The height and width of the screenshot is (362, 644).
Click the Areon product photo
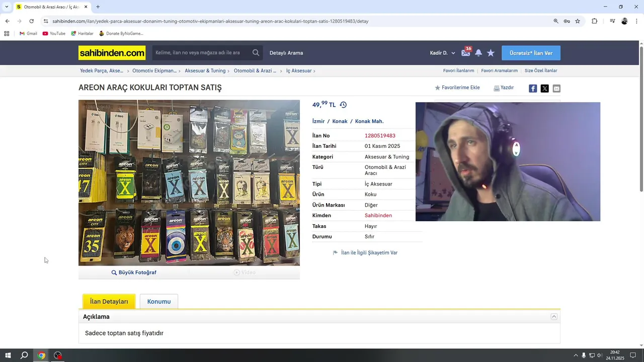pos(189,183)
